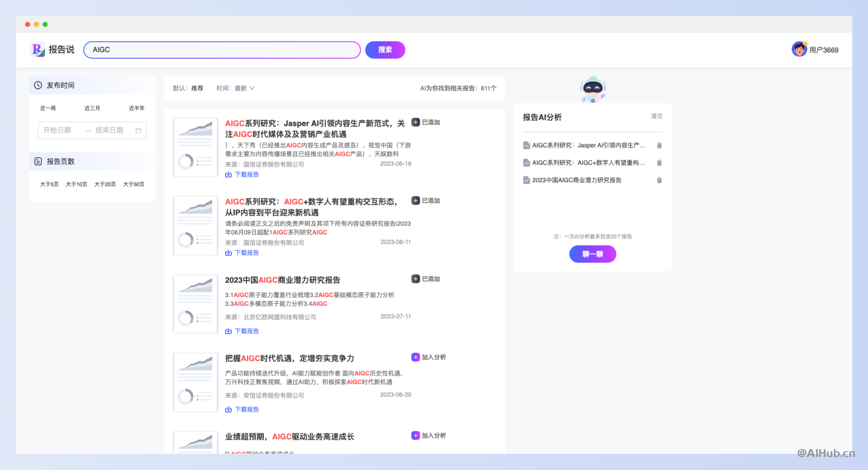Click date 2023-06-18

tap(395, 164)
